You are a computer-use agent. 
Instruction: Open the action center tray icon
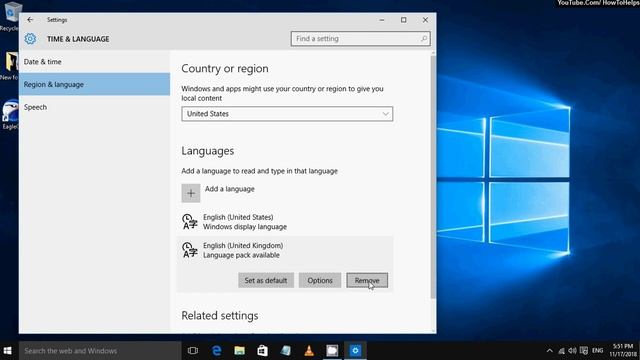(584, 351)
